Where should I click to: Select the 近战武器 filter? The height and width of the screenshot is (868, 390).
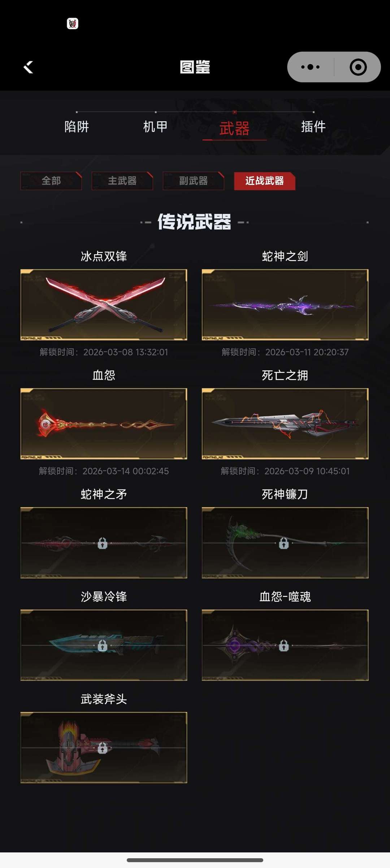click(264, 181)
